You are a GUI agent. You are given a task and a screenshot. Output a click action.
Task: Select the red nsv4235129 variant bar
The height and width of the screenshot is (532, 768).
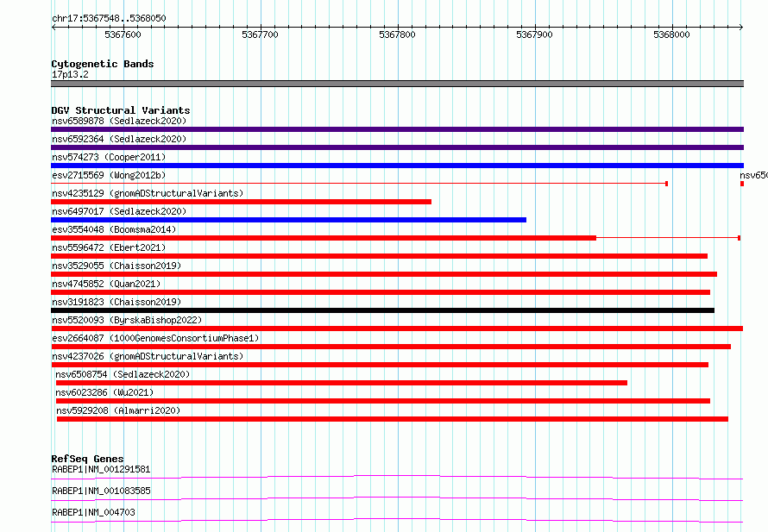point(241,202)
